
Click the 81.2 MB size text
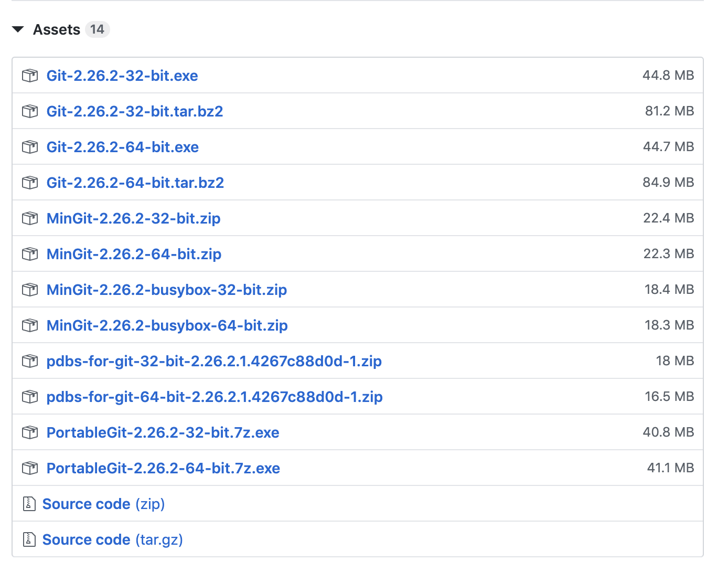[670, 111]
